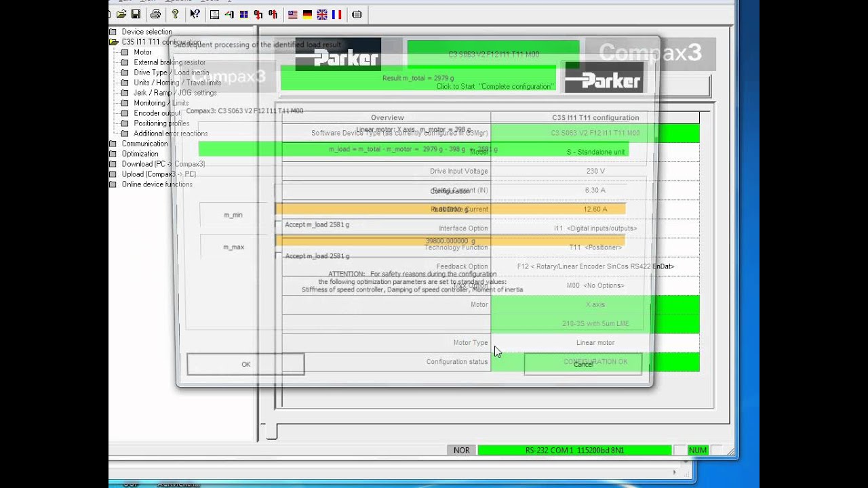The image size is (868, 488).
Task: Open Online device functions tree entry
Action: tap(157, 184)
